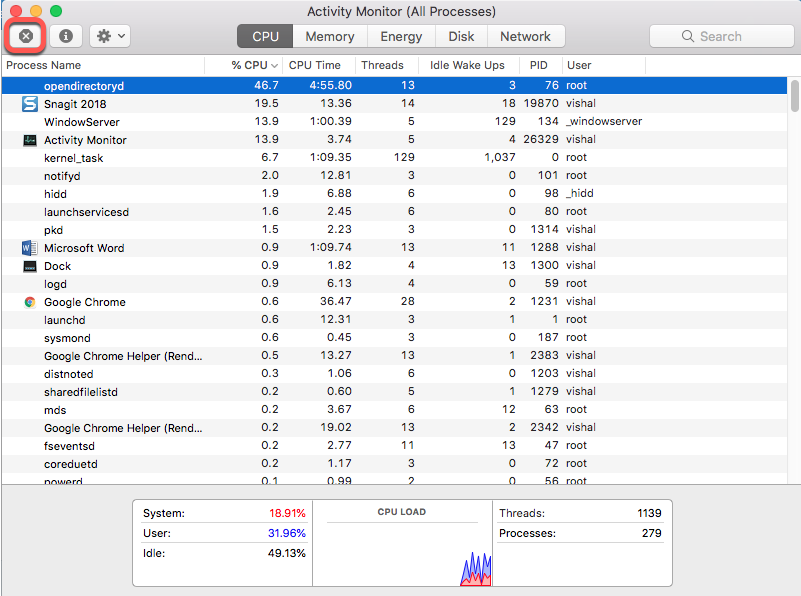Switch to the Energy tab
Viewport: 801px width, 596px height.
pos(401,36)
